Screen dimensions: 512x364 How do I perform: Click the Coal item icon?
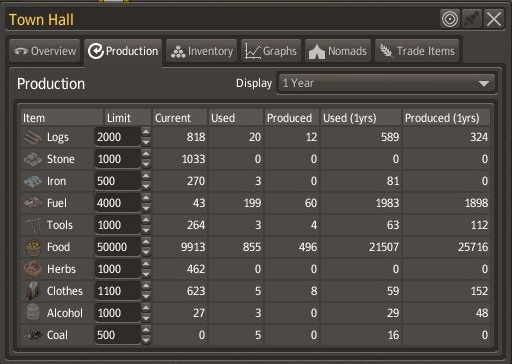coord(33,335)
